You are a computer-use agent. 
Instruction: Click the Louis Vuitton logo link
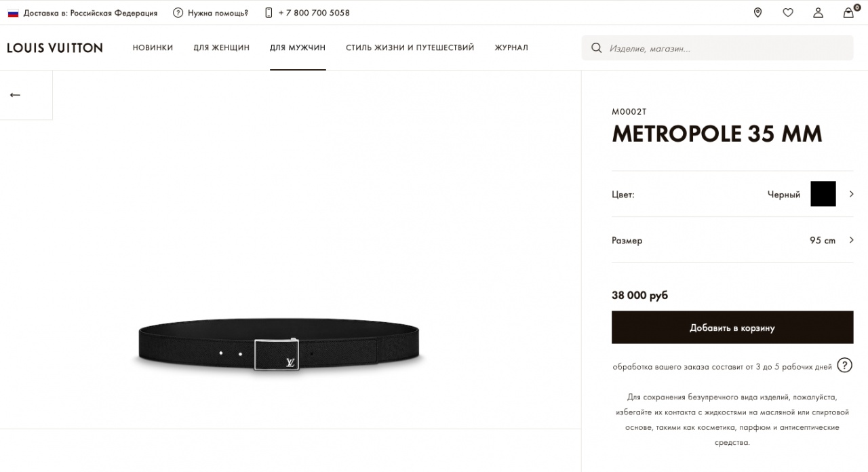55,47
